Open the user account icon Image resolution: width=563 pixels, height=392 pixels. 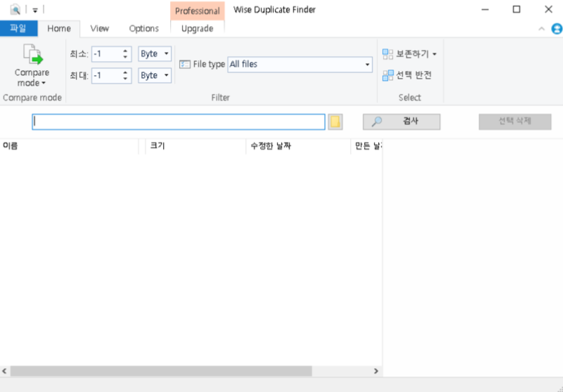[x=557, y=29]
